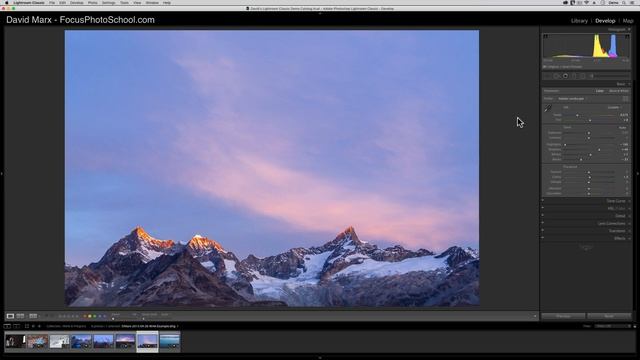Open the Adobe Landscape profile dropdown

[572, 99]
